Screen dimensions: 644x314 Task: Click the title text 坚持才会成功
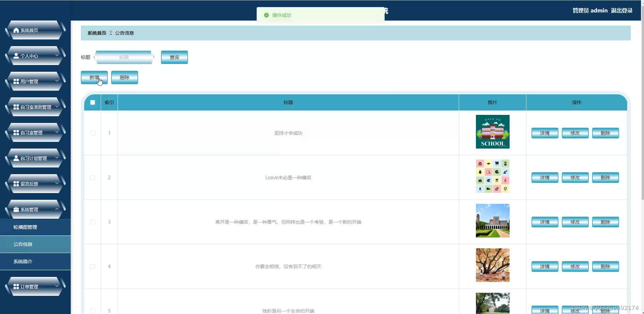tap(288, 133)
